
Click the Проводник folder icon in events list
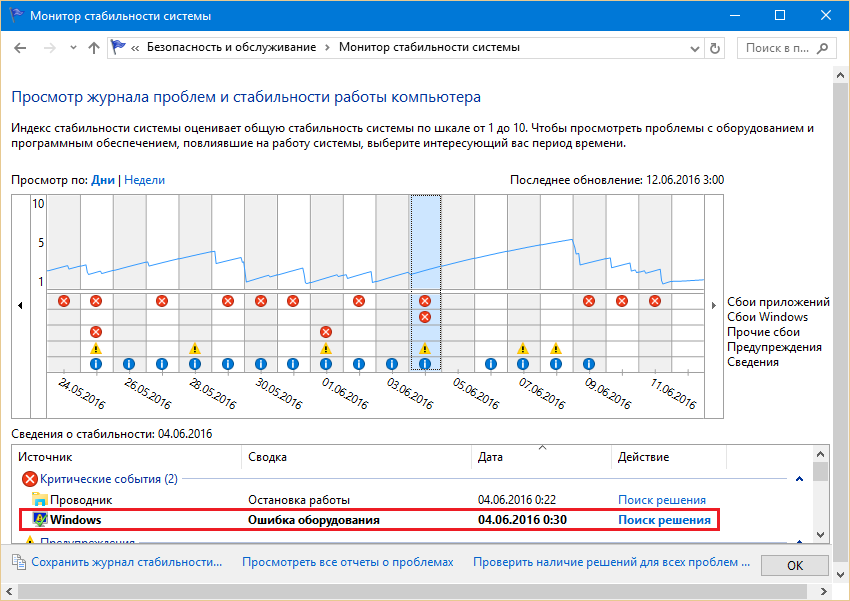click(39, 500)
